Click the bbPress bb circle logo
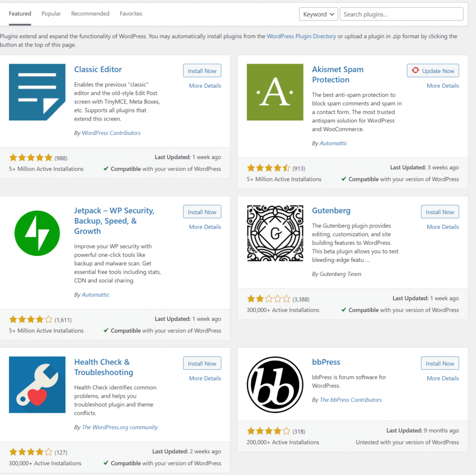Viewport: 476px width, 475px height. pyautogui.click(x=275, y=384)
